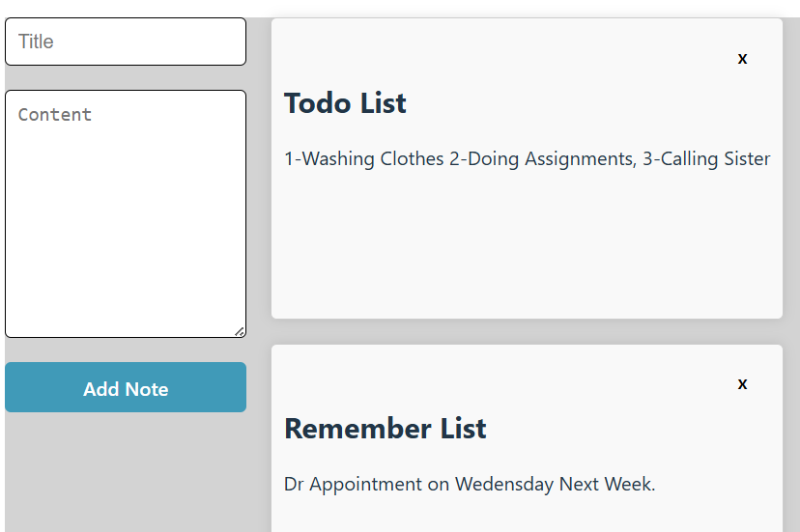Screen dimensions: 800x532
Task: Click the Add Note button
Action: 126,388
